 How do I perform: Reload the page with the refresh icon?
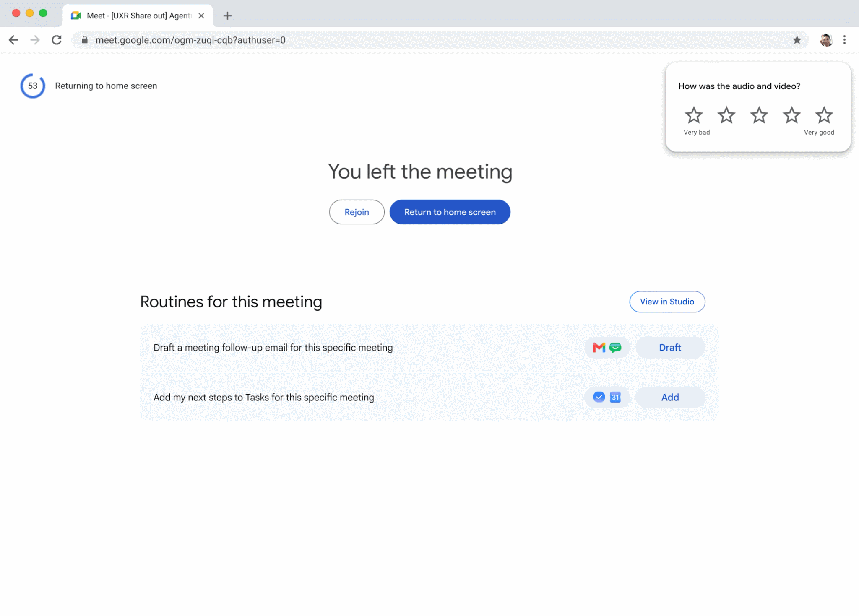[57, 40]
